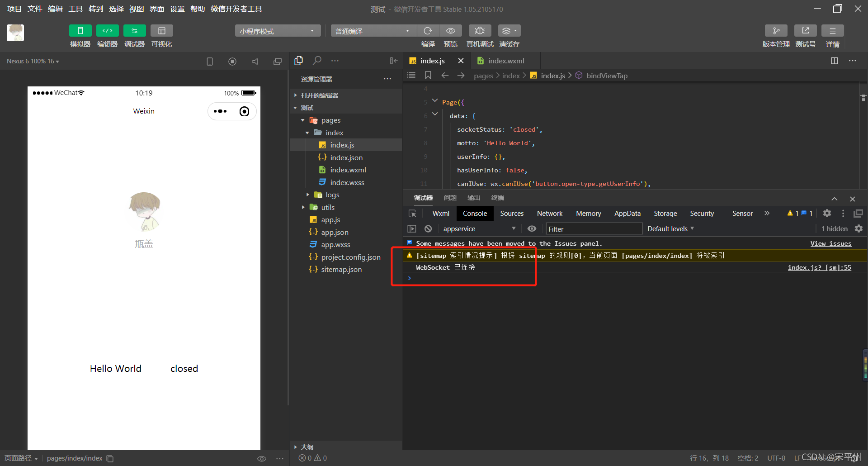Switch to the 问题 panel tab

point(450,198)
